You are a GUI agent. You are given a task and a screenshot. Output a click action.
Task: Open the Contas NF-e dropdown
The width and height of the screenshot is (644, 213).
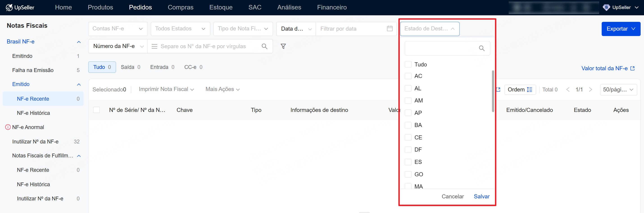click(118, 29)
